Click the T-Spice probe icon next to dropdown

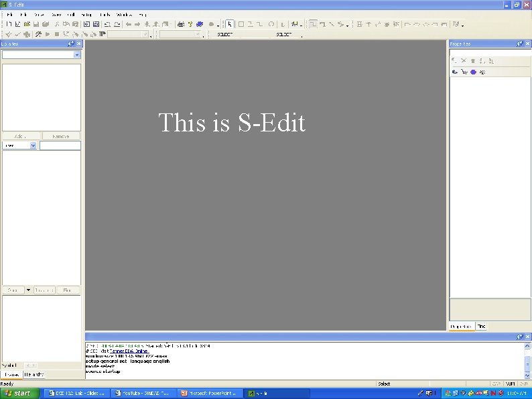coord(102,34)
